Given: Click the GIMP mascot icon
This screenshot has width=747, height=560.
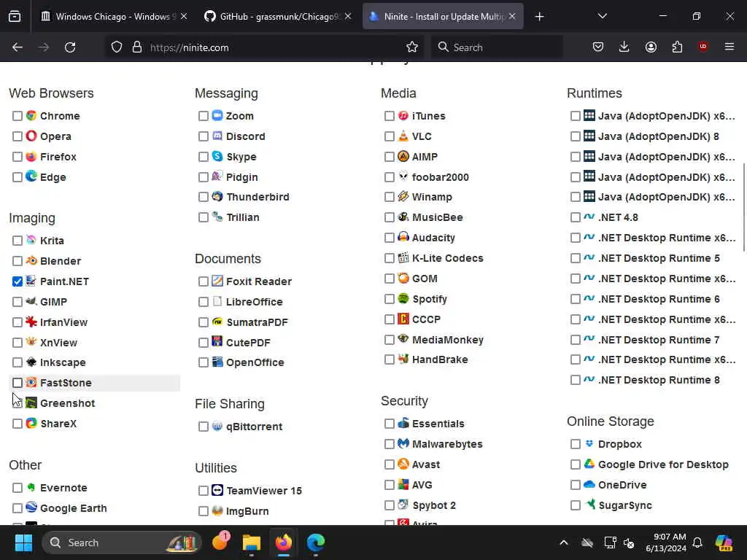Looking at the screenshot, I should (x=31, y=301).
